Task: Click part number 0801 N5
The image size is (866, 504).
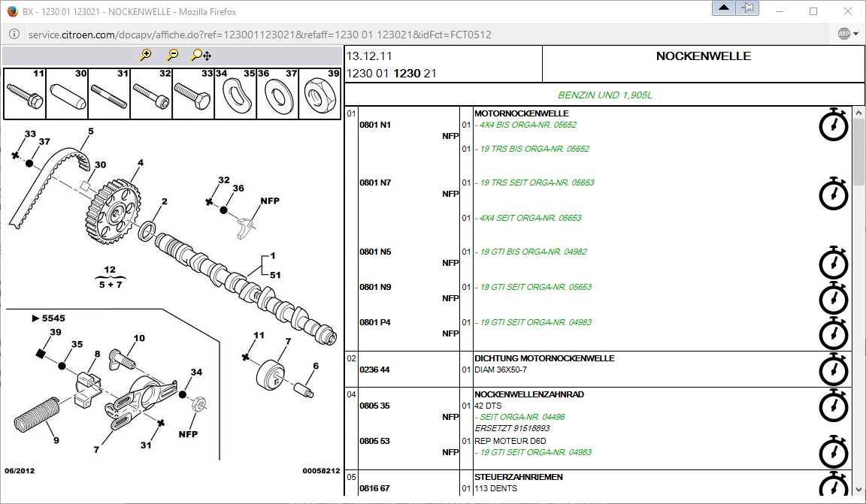Action: [375, 252]
